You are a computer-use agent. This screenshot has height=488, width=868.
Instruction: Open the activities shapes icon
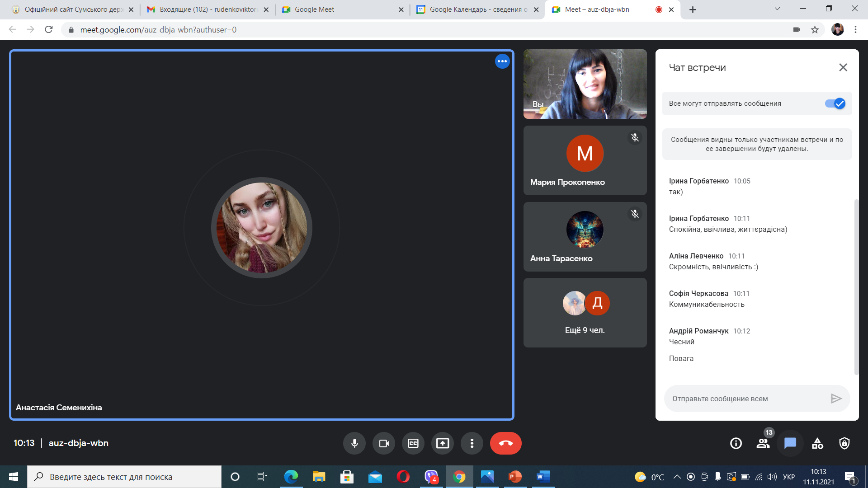[817, 443]
